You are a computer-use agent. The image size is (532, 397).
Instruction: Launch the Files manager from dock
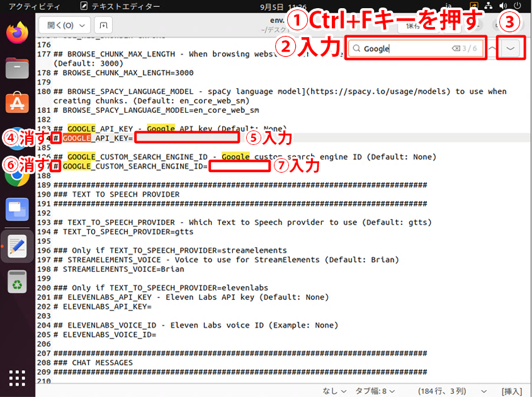click(17, 67)
